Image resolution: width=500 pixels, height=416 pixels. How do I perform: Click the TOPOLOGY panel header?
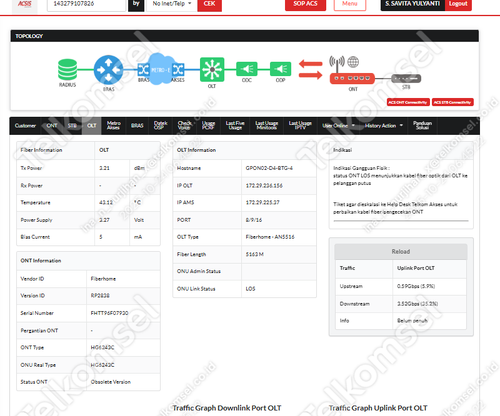pos(245,36)
